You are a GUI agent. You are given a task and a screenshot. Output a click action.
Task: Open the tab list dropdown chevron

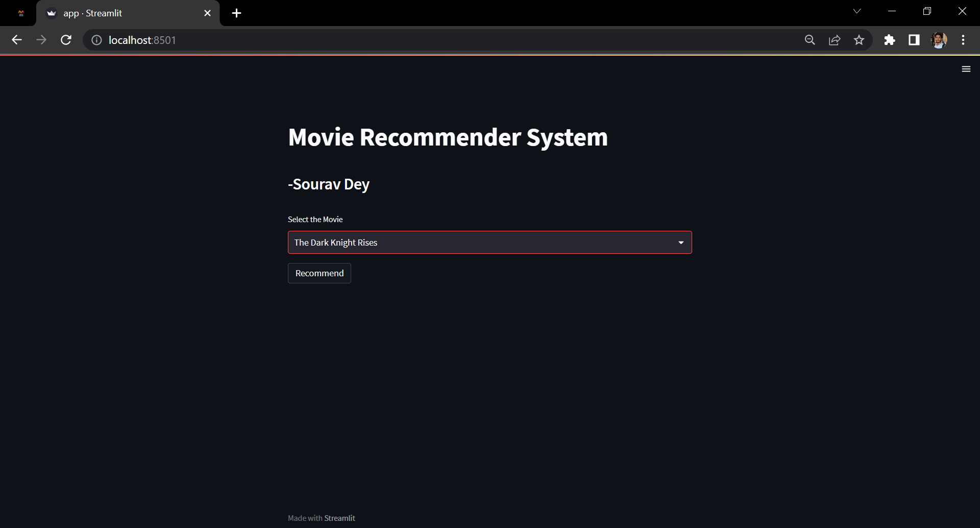click(x=857, y=11)
